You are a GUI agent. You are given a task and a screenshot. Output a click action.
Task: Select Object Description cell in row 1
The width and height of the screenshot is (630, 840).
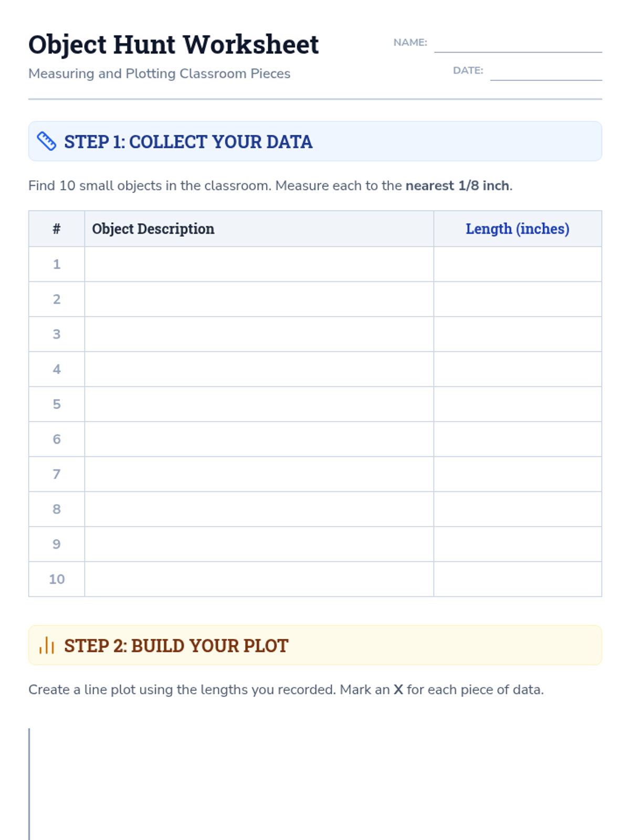(x=259, y=264)
